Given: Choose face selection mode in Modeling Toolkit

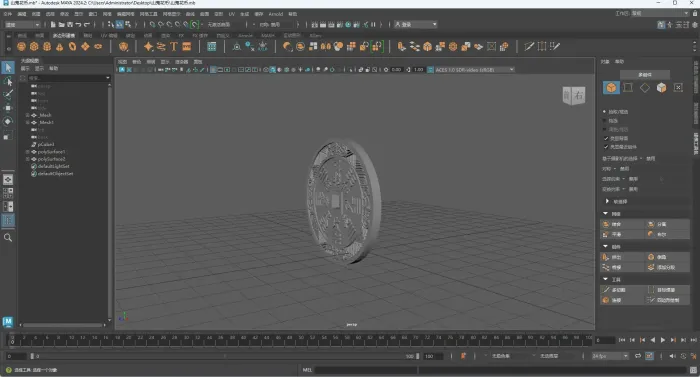Looking at the screenshot, I should [661, 88].
